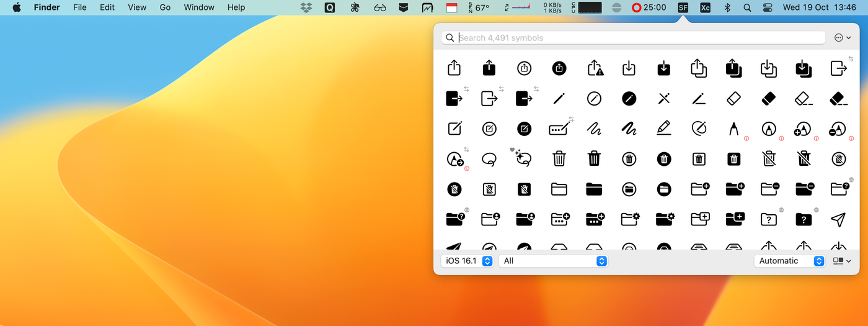Open the iOS 16.1 version dropdown
The height and width of the screenshot is (326, 868).
click(x=467, y=261)
